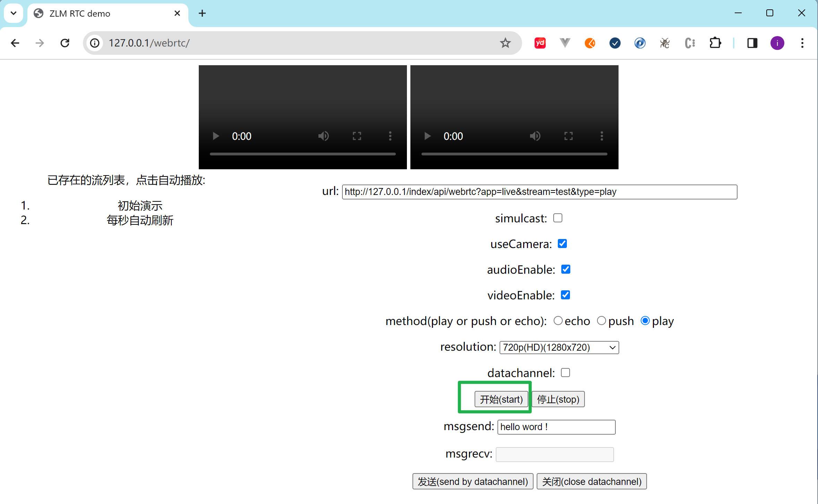Reload the current page
Image resolution: width=818 pixels, height=504 pixels.
(65, 43)
